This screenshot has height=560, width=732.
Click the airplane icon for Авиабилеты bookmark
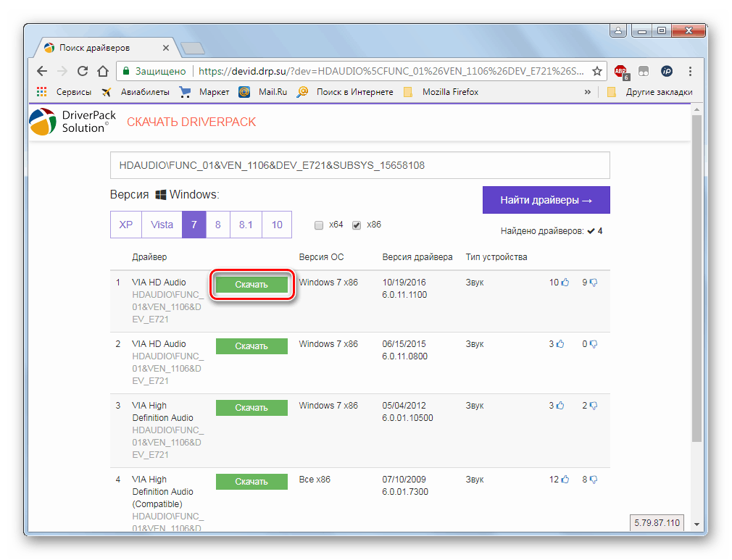pyautogui.click(x=107, y=92)
